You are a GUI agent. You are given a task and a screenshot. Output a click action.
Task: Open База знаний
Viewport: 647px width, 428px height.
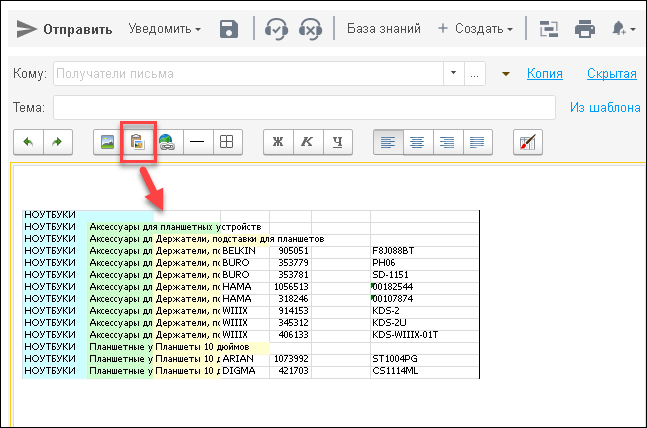(384, 28)
